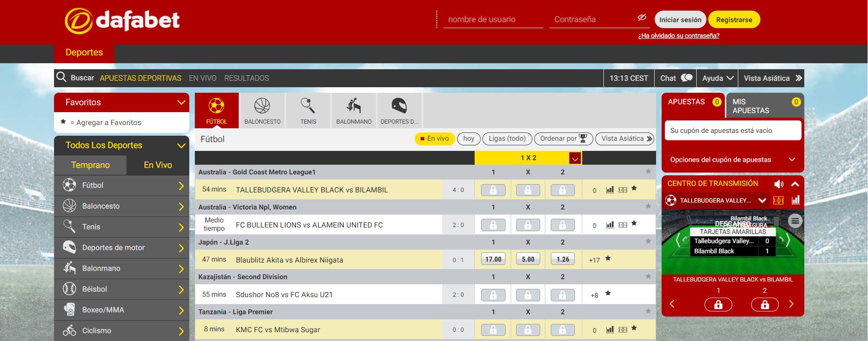Favorite the FC Bulleen Lions match star
This screenshot has height=341, width=868.
[x=634, y=223]
